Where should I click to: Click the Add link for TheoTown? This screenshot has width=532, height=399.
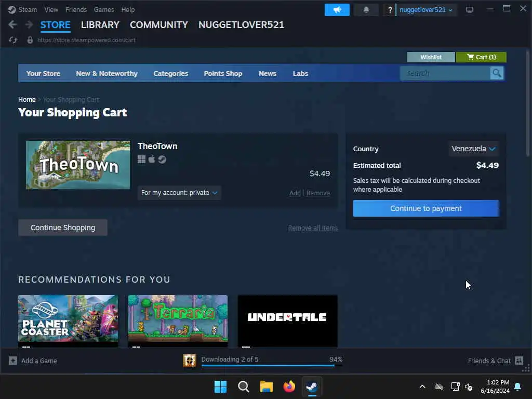[x=295, y=193]
